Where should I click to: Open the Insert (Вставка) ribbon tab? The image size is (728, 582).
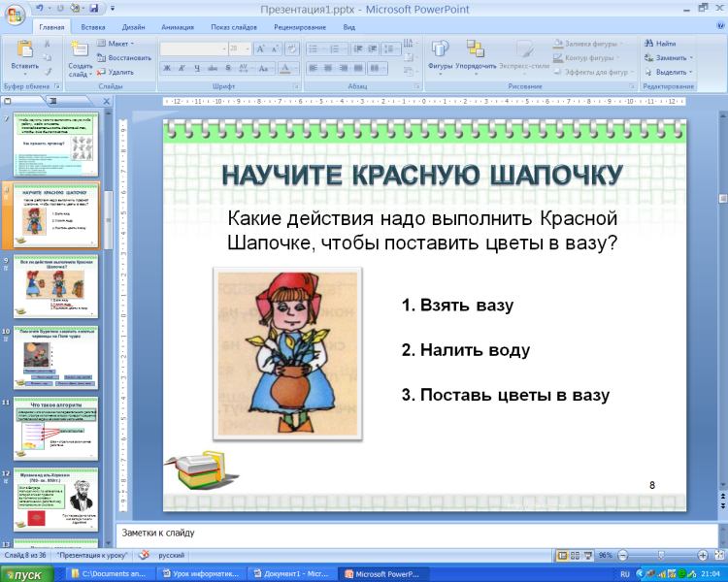coord(93,27)
